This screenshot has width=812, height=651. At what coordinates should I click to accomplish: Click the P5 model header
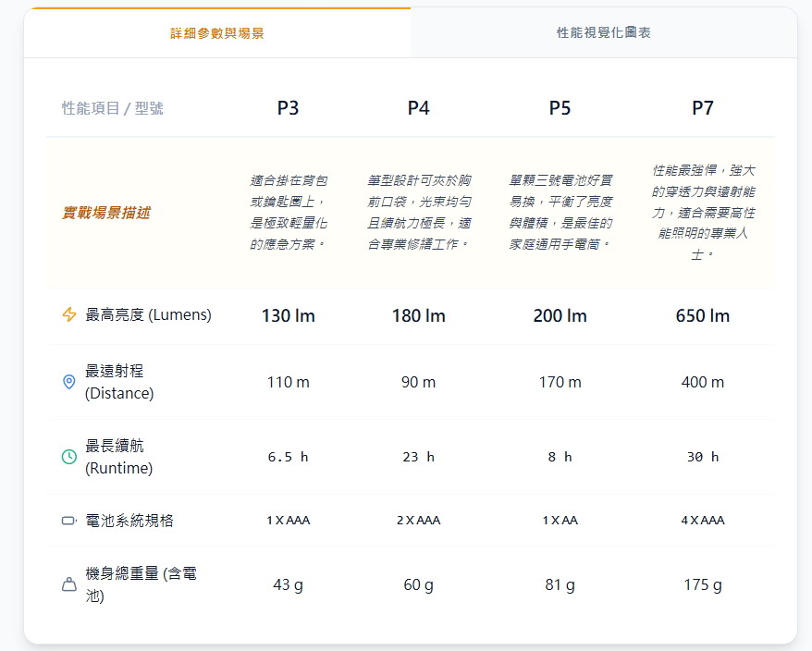click(x=560, y=108)
